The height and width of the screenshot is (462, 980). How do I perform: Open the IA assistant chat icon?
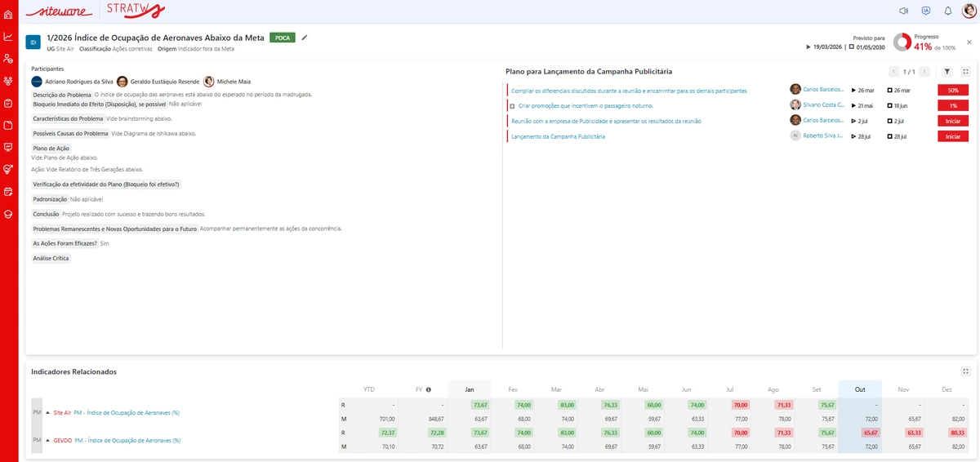click(926, 11)
